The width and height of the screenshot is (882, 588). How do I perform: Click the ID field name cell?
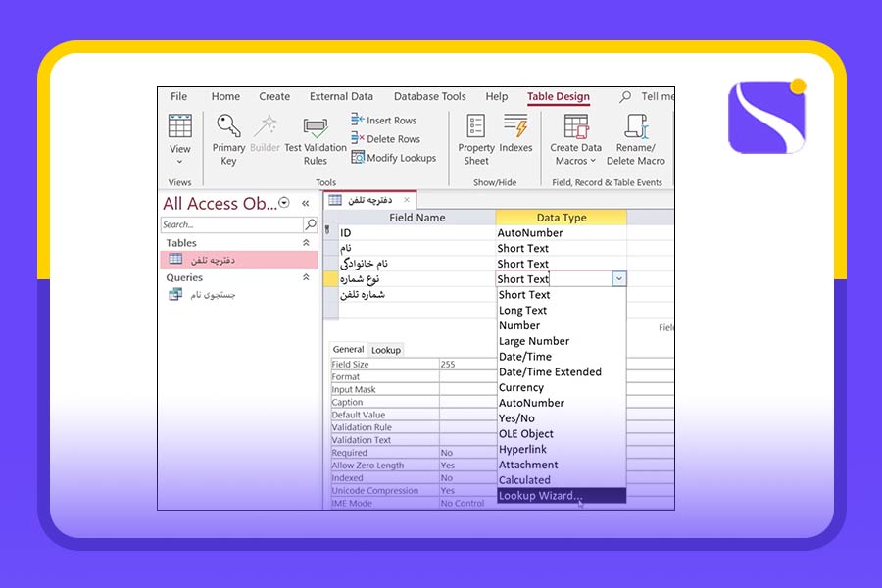point(416,233)
